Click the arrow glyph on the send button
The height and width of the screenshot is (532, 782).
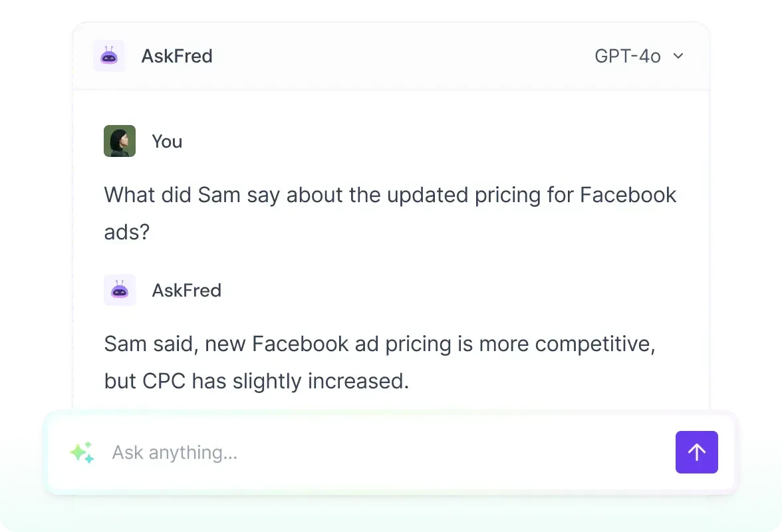(x=697, y=452)
